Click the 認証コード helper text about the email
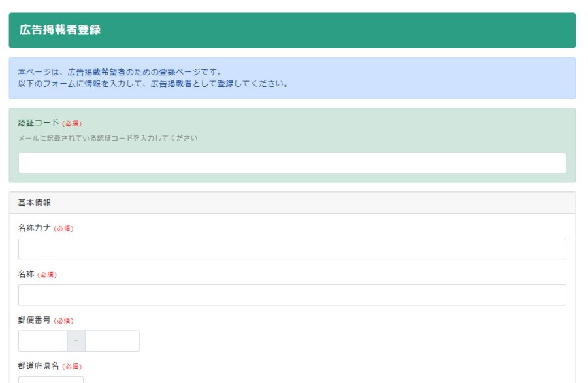 point(108,138)
